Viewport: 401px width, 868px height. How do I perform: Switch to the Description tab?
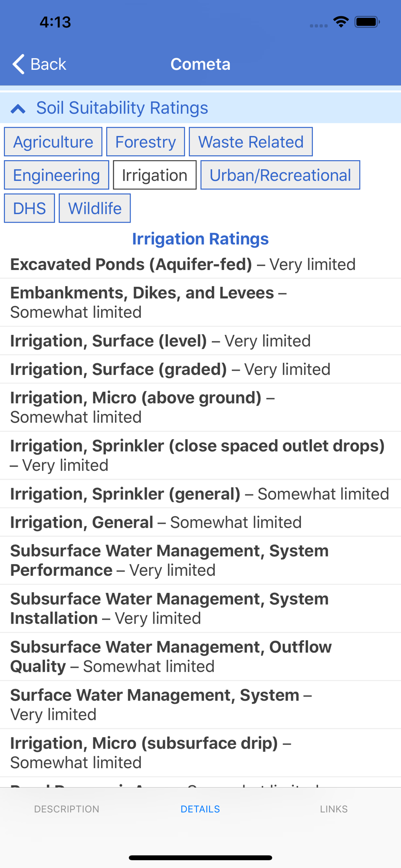(x=67, y=809)
